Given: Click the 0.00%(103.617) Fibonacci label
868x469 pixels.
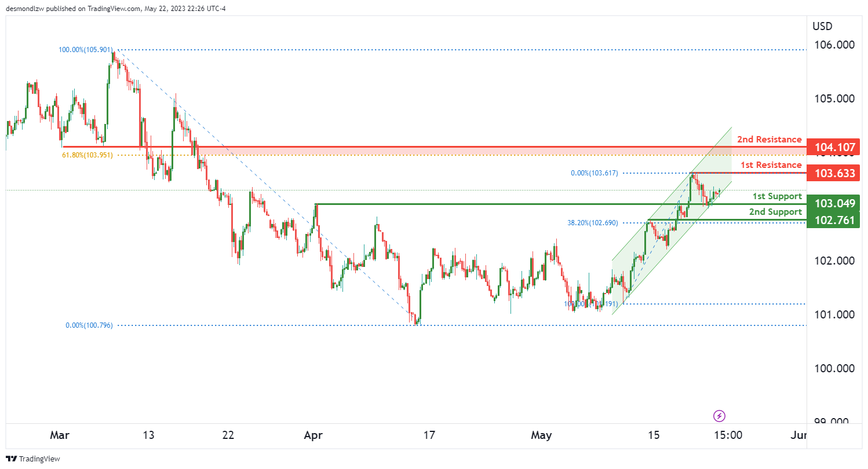Looking at the screenshot, I should pyautogui.click(x=593, y=173).
